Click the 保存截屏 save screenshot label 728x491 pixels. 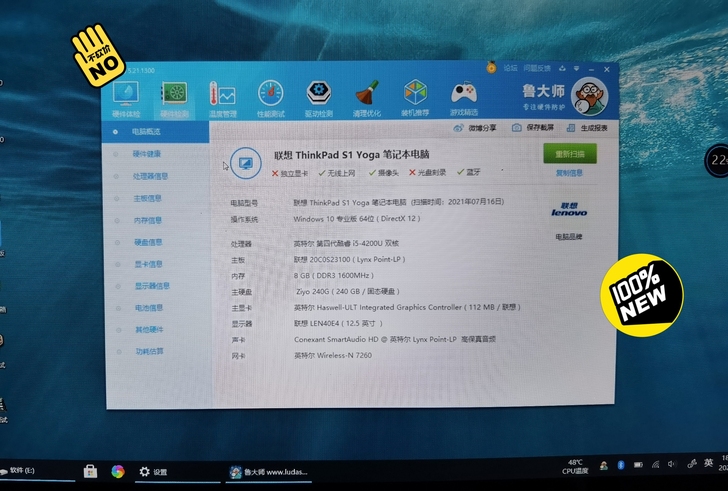(540, 127)
